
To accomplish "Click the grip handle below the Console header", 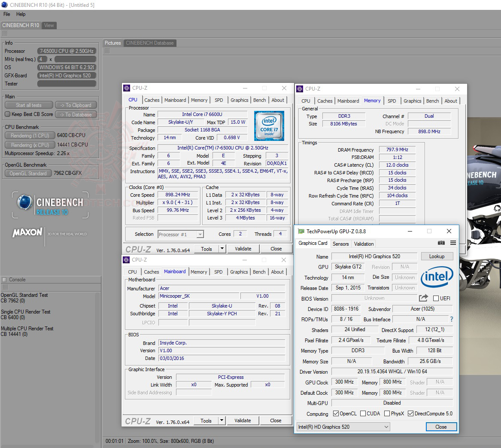I will [5, 287].
